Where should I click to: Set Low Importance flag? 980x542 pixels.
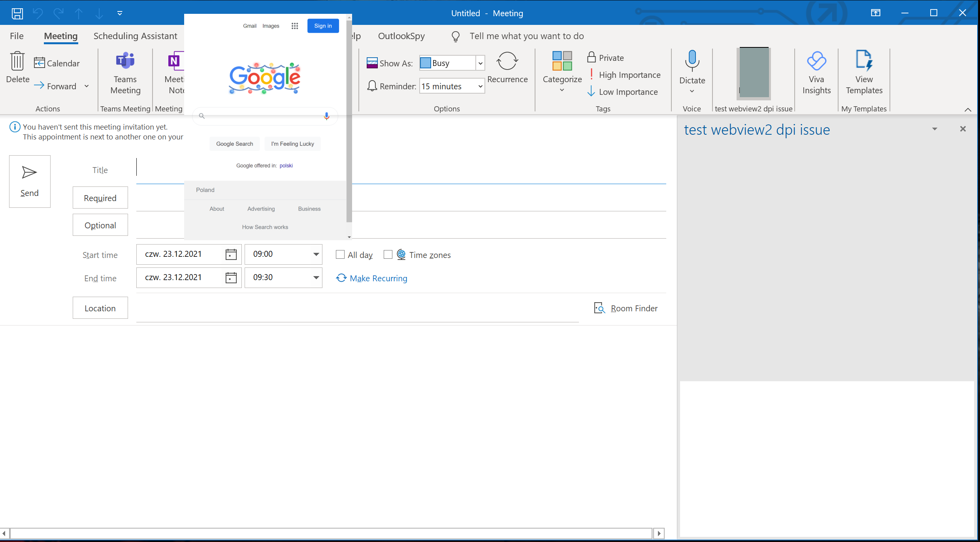pyautogui.click(x=623, y=92)
